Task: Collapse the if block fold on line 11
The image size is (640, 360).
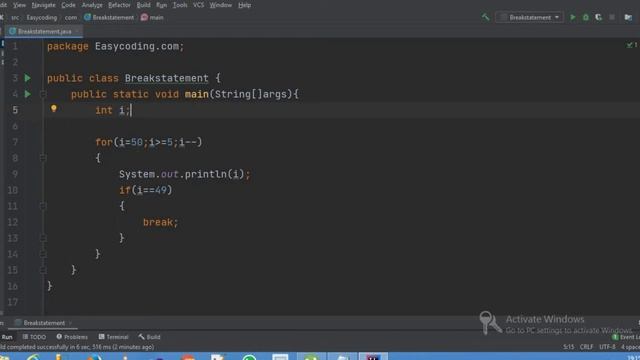Action: coord(43,206)
